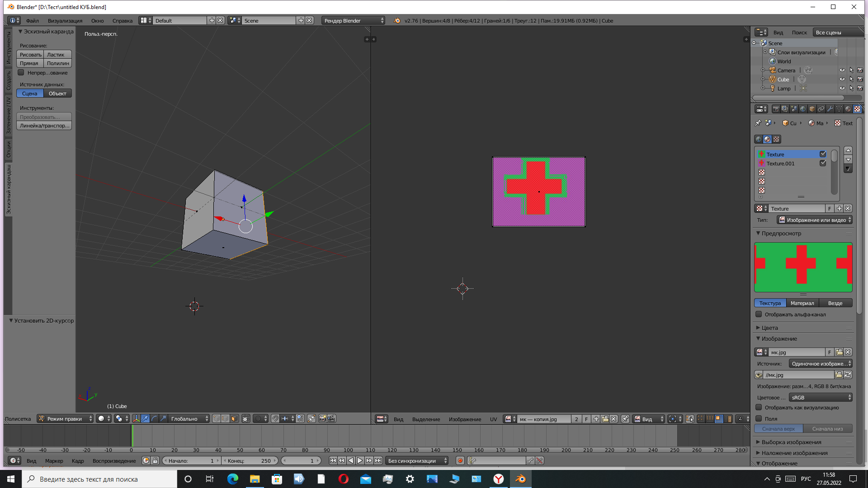Jump to the first frame in timeline

point(333,460)
